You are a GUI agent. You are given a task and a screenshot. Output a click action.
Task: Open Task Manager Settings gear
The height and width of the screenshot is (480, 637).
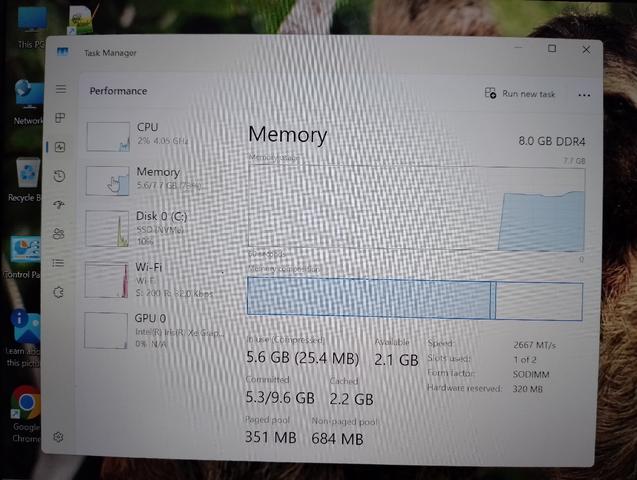(x=58, y=437)
